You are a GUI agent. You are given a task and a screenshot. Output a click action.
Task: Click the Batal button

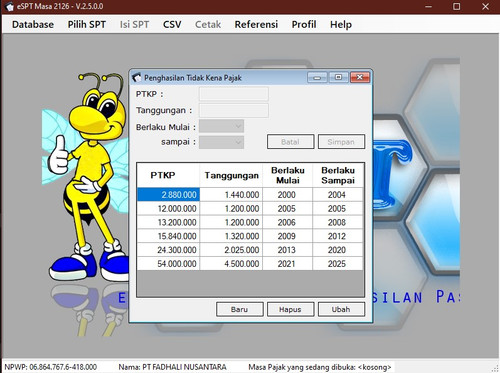coord(290,142)
